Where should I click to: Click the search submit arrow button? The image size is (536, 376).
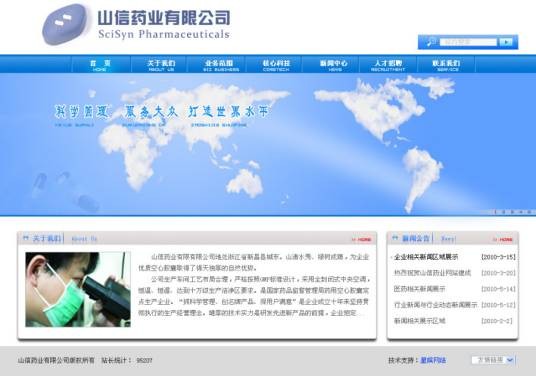coord(506,42)
